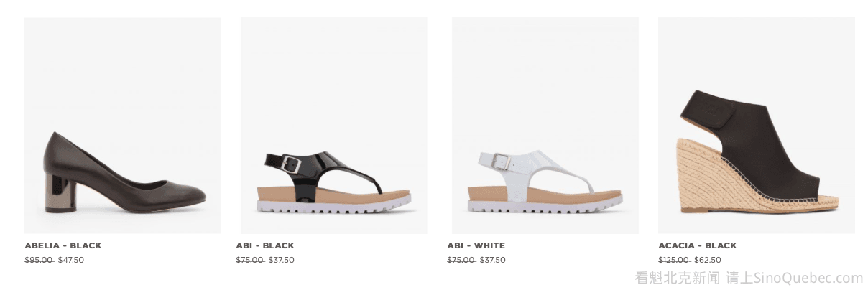Click the crossed-out $125.00 original price
868x290 pixels.
[674, 260]
